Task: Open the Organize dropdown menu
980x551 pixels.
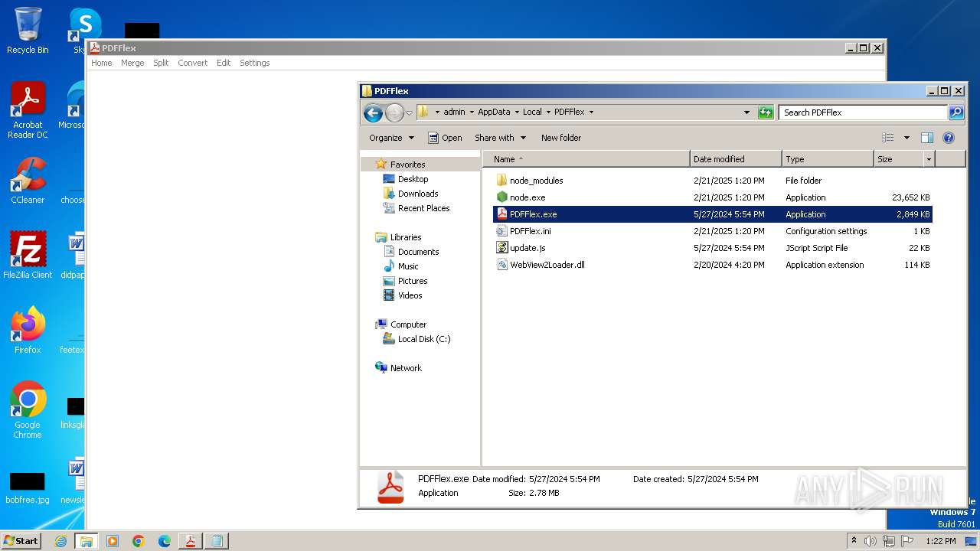Action: [391, 138]
